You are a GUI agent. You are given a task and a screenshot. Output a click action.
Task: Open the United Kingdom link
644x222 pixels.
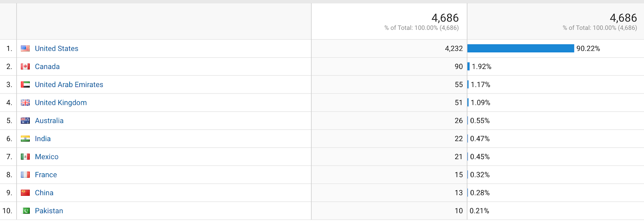point(61,103)
